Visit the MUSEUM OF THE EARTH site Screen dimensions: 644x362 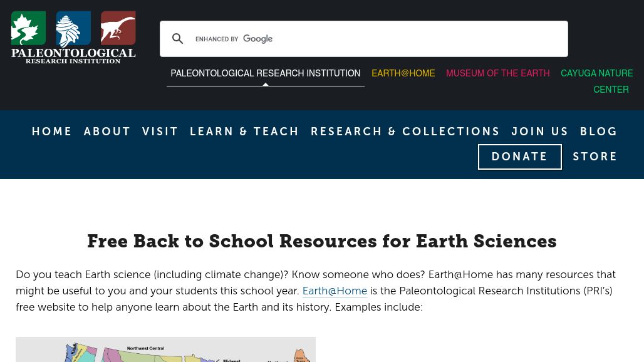[497, 73]
